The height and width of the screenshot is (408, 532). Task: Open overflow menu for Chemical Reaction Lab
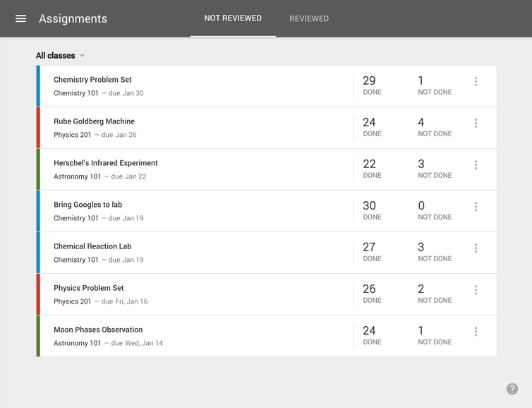476,248
